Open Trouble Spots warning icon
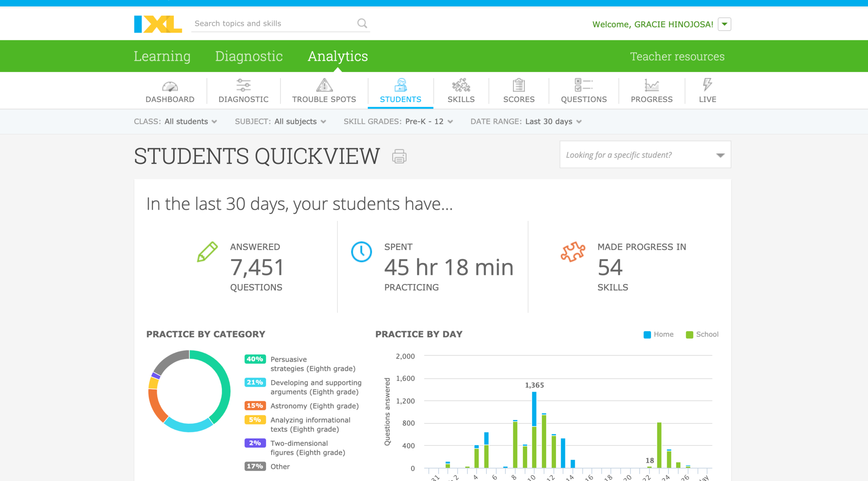The height and width of the screenshot is (481, 868). pos(324,85)
